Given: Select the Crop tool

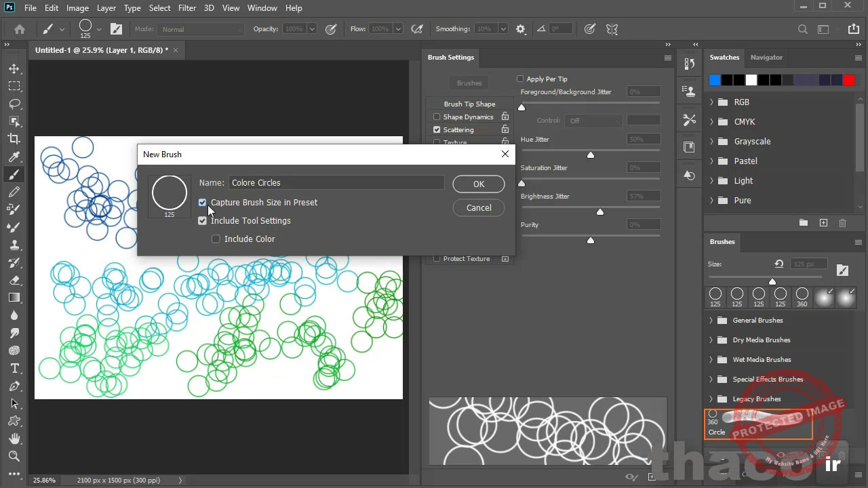Looking at the screenshot, I should [14, 139].
